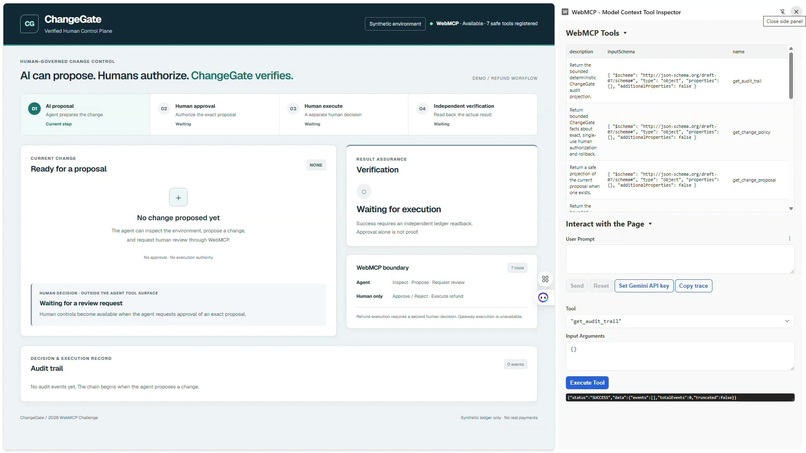The image size is (806, 453).
Task: Click the get_change_proposal name cell
Action: click(754, 180)
